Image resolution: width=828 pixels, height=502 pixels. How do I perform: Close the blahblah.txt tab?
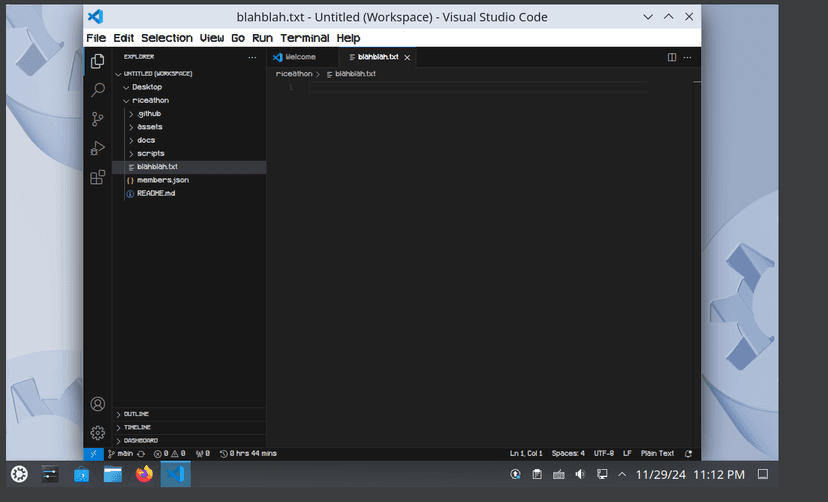point(407,57)
